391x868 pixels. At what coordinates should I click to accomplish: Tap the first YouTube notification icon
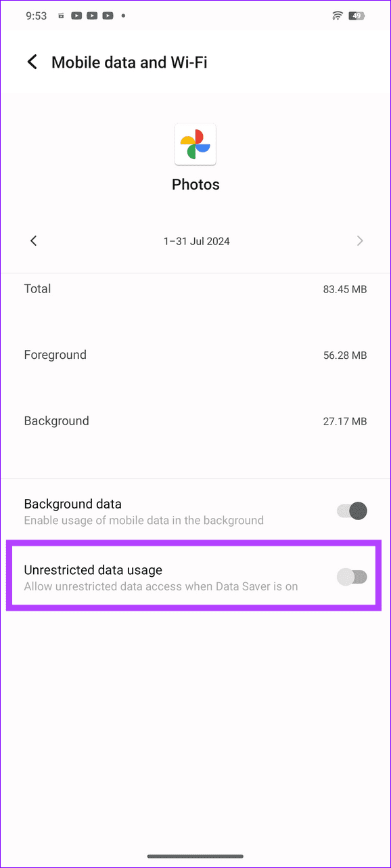click(76, 16)
